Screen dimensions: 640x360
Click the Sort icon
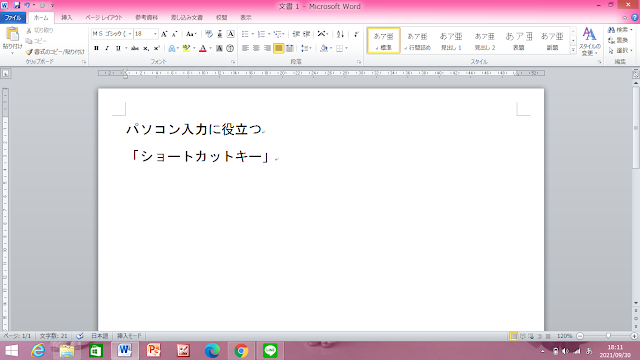pyautogui.click(x=340, y=34)
